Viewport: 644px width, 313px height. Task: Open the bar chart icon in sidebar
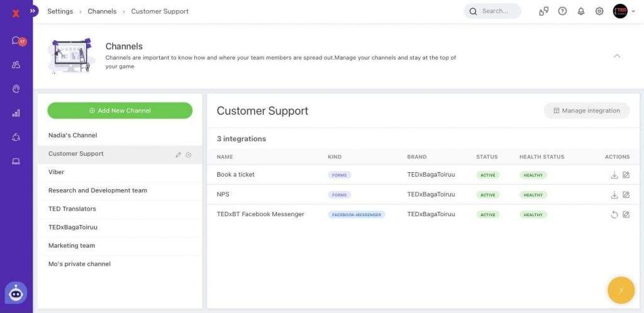point(16,113)
